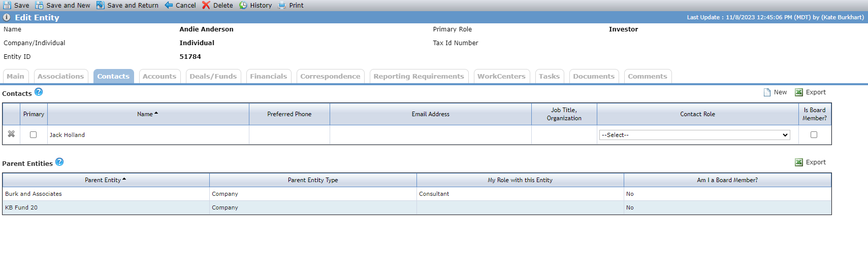Image resolution: width=868 pixels, height=278 pixels.
Task: Open Contact Role select dropdown
Action: tap(694, 135)
